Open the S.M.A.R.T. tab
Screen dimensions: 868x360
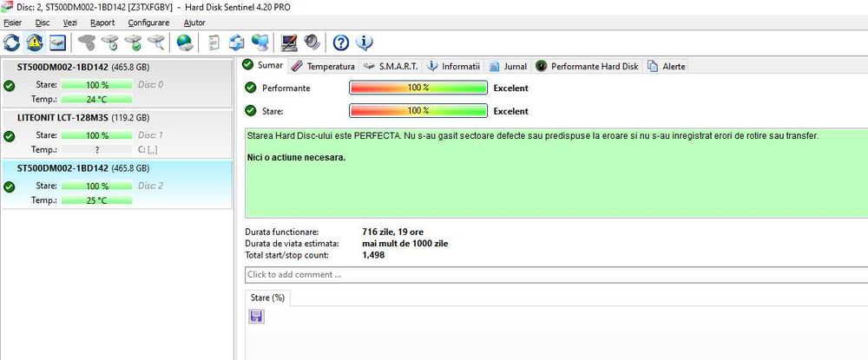point(391,66)
